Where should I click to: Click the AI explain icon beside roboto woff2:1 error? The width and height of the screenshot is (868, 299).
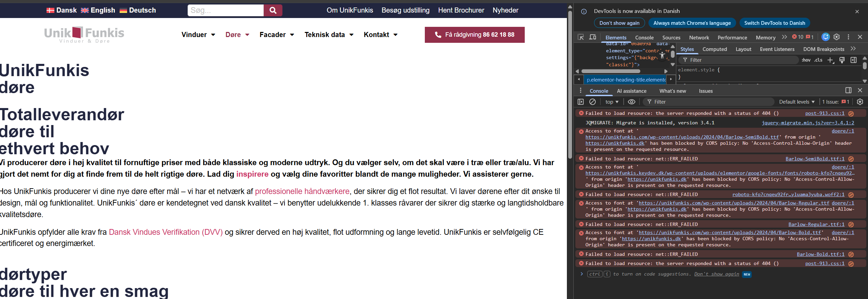851,195
